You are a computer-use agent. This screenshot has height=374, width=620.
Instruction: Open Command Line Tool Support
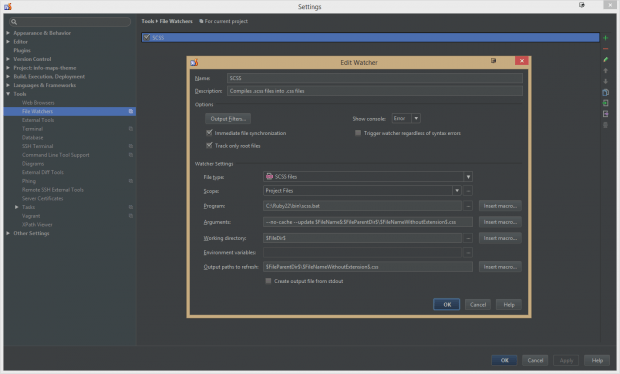click(x=55, y=155)
